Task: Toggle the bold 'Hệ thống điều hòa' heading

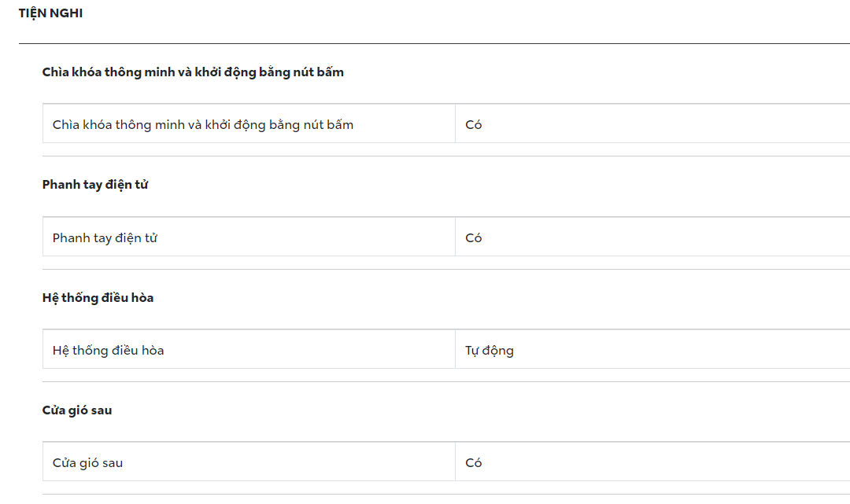Action: (x=98, y=298)
